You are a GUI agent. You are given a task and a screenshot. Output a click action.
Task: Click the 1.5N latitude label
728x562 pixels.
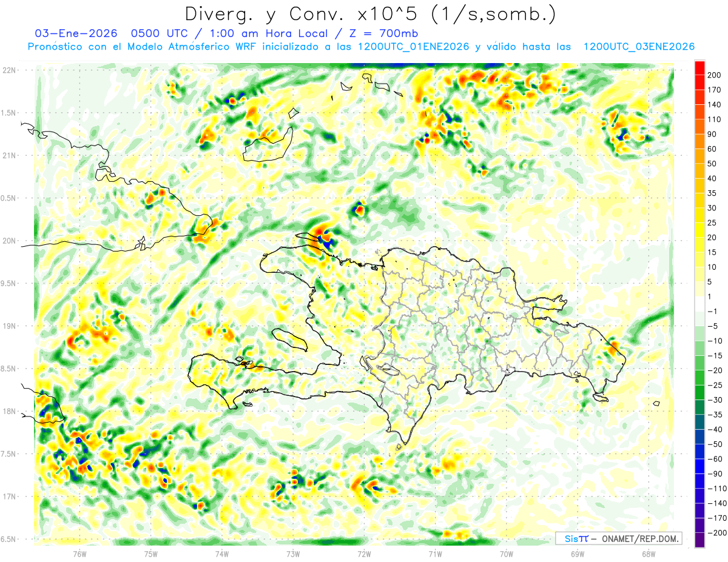8,113
